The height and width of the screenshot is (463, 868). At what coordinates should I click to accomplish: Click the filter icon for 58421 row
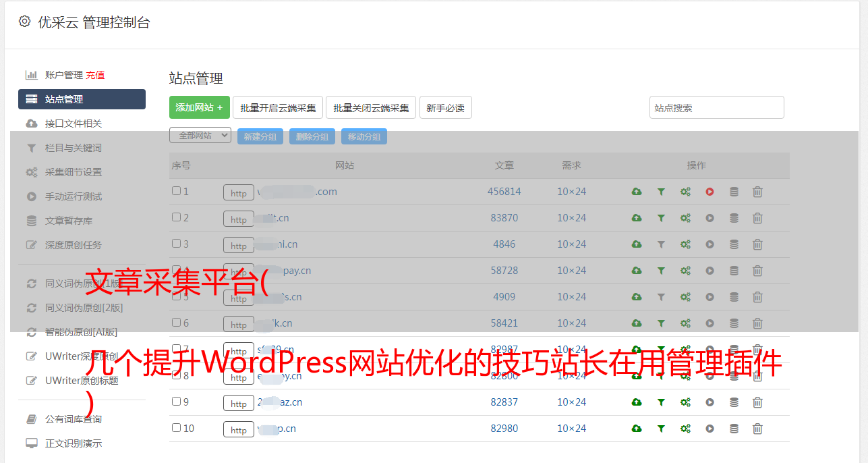(x=661, y=323)
